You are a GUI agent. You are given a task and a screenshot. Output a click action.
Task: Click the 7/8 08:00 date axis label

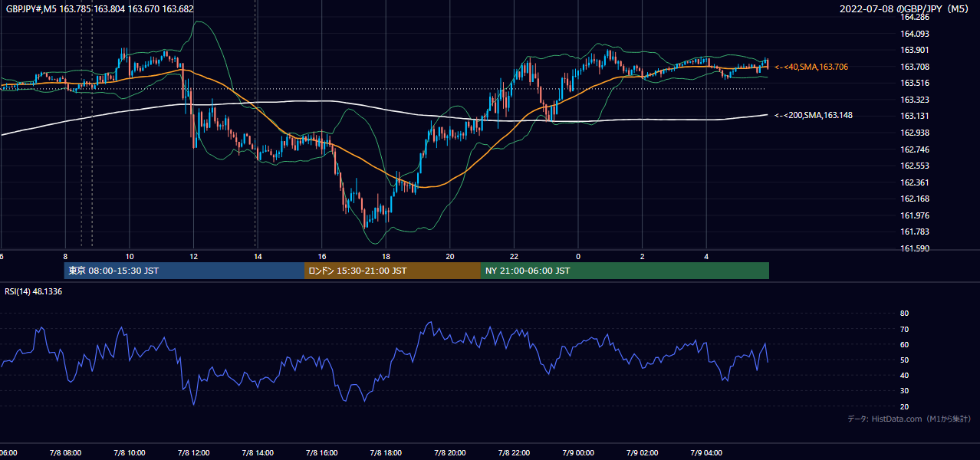64,453
